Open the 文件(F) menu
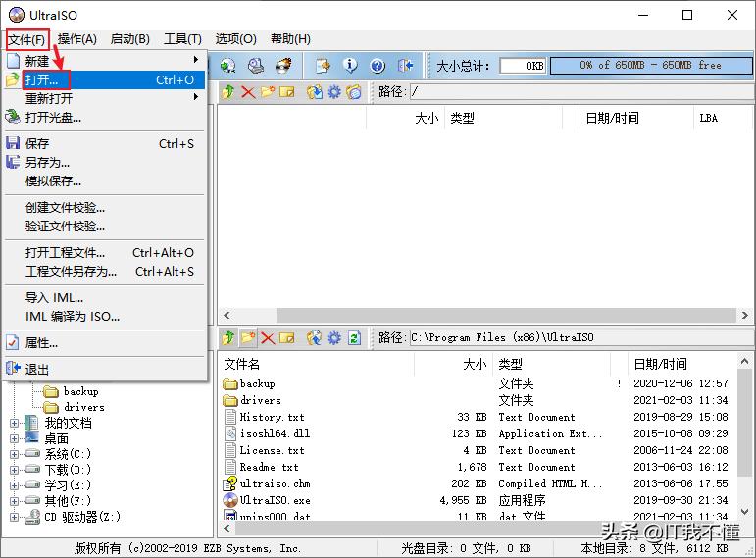Image resolution: width=756 pixels, height=558 pixels. click(x=27, y=39)
